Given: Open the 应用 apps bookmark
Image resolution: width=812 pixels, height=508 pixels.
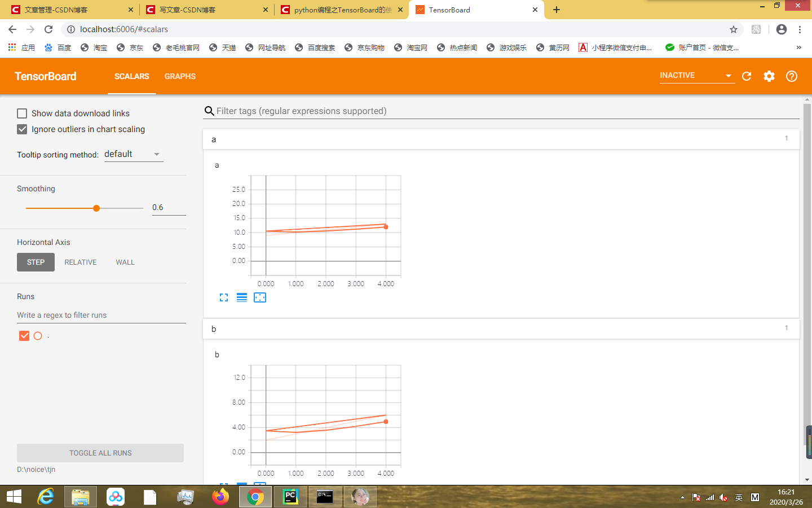Looking at the screenshot, I should (21, 47).
